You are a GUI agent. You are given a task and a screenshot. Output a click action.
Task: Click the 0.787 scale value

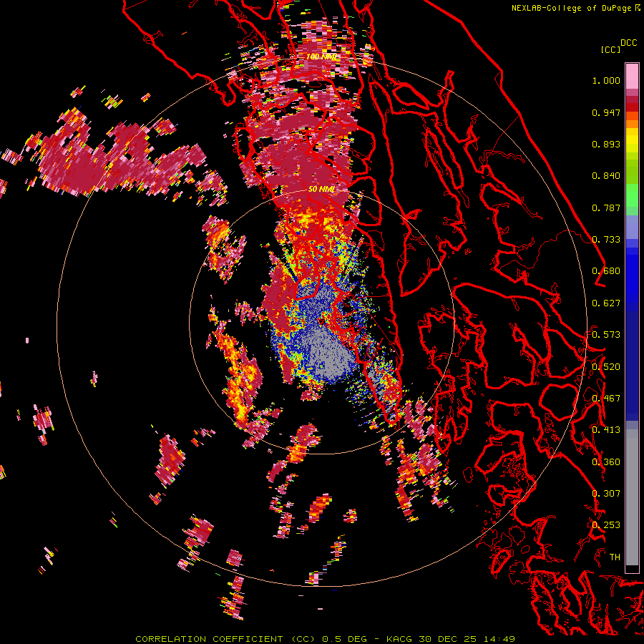[x=606, y=208]
